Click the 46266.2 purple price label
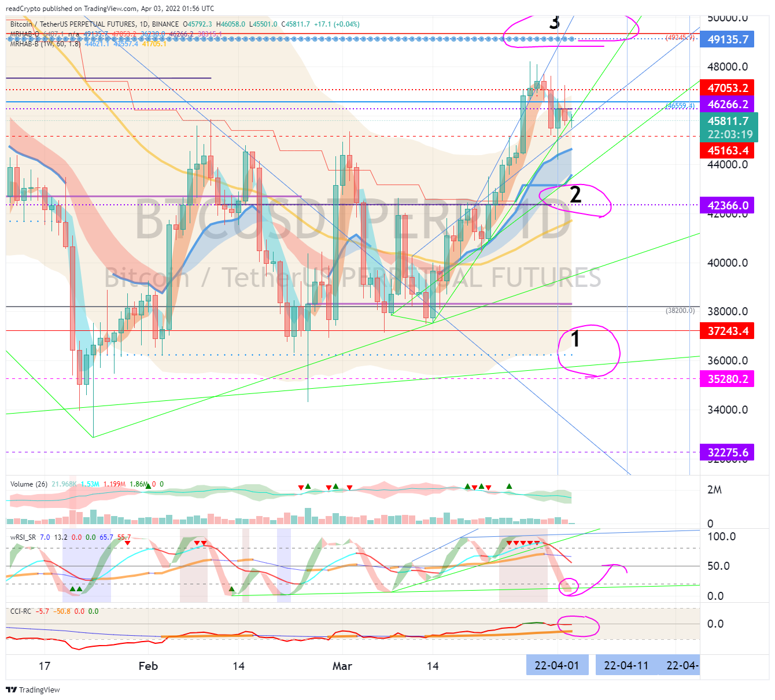Screen dimensions: 775x700 (x=728, y=104)
